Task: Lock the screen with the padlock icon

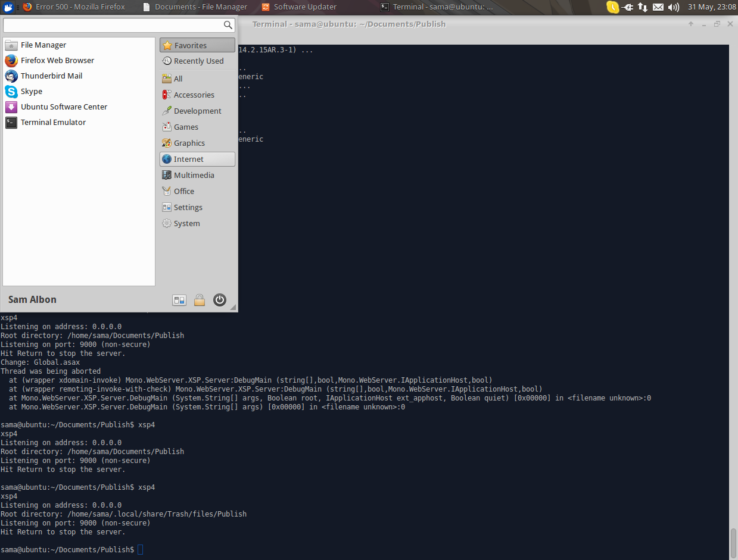Action: click(200, 300)
